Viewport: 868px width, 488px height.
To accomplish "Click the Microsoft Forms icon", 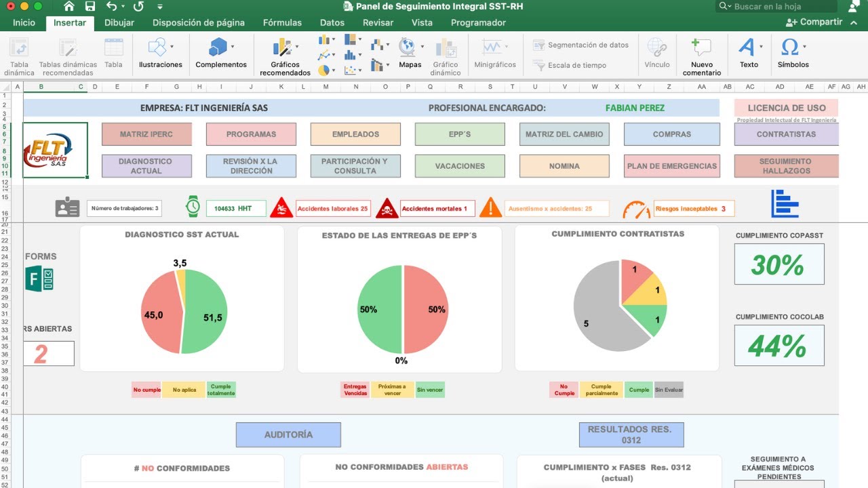I will tap(39, 279).
